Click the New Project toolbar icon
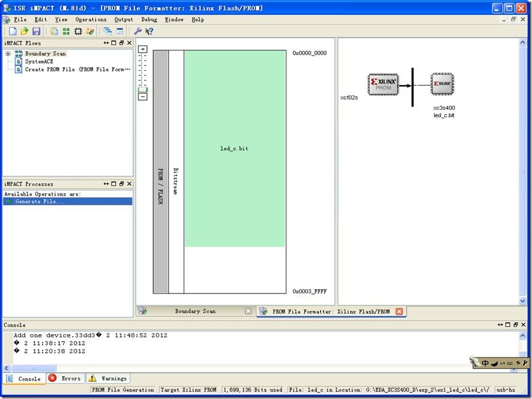 pos(13,31)
